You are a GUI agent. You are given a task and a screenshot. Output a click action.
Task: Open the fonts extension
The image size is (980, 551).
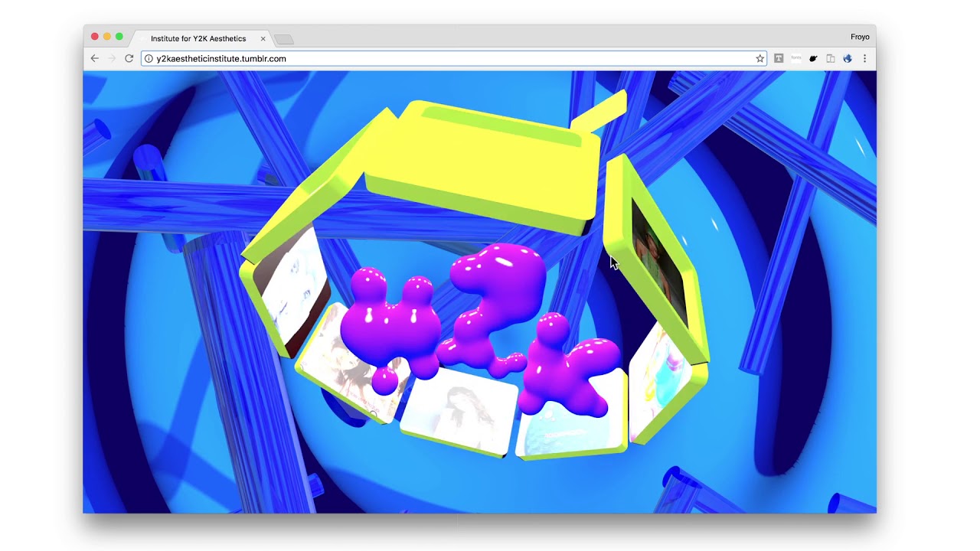click(796, 58)
